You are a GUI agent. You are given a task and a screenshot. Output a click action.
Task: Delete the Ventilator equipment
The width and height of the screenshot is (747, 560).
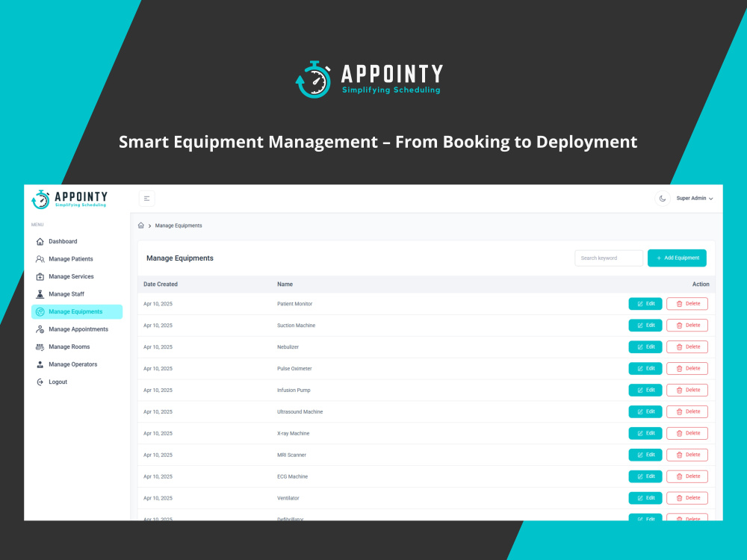[687, 498]
